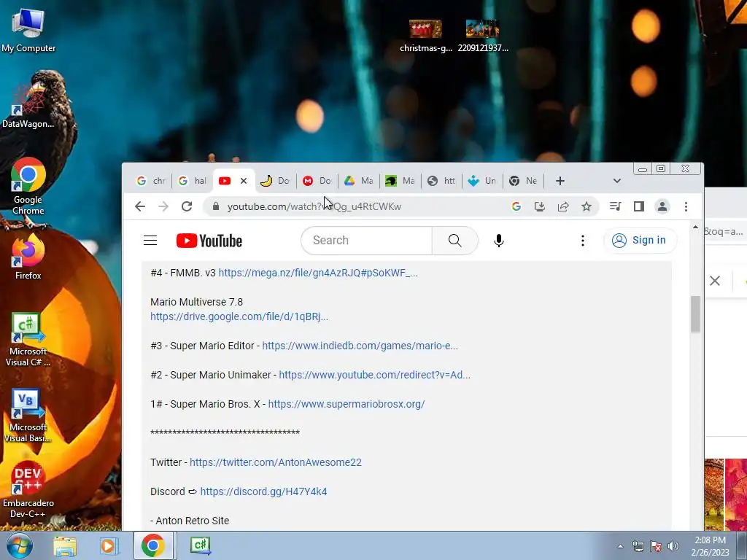The image size is (747, 560).
Task: Expand the tab search dropdown arrow
Action: point(617,181)
